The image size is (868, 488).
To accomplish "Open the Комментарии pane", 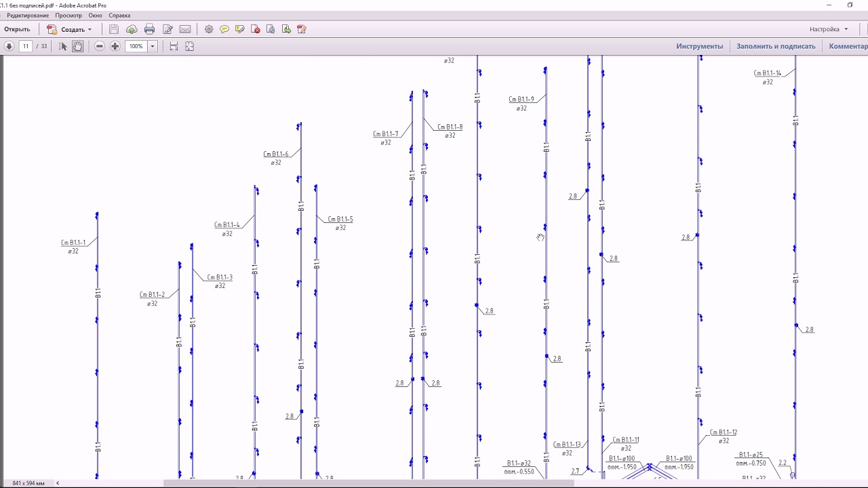I will [848, 46].
